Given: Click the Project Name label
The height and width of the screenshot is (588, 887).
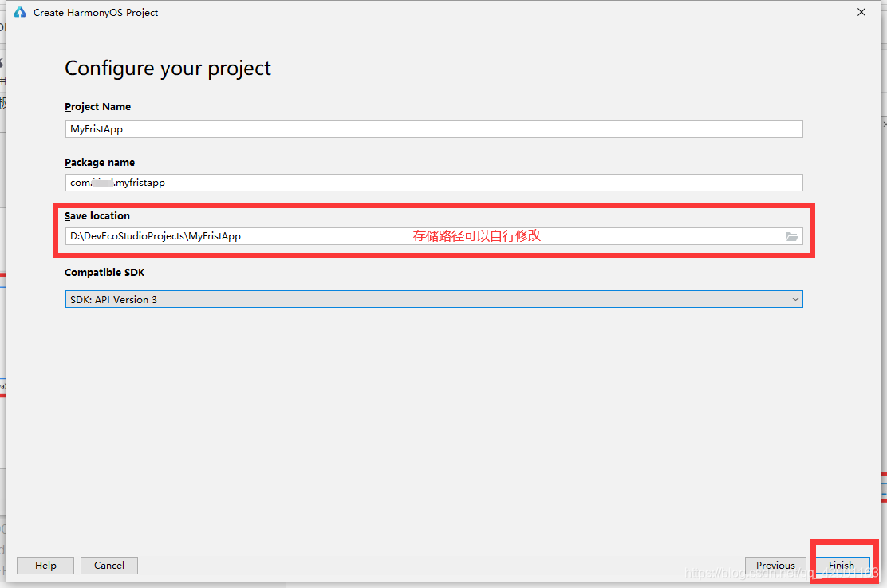Looking at the screenshot, I should coord(97,106).
